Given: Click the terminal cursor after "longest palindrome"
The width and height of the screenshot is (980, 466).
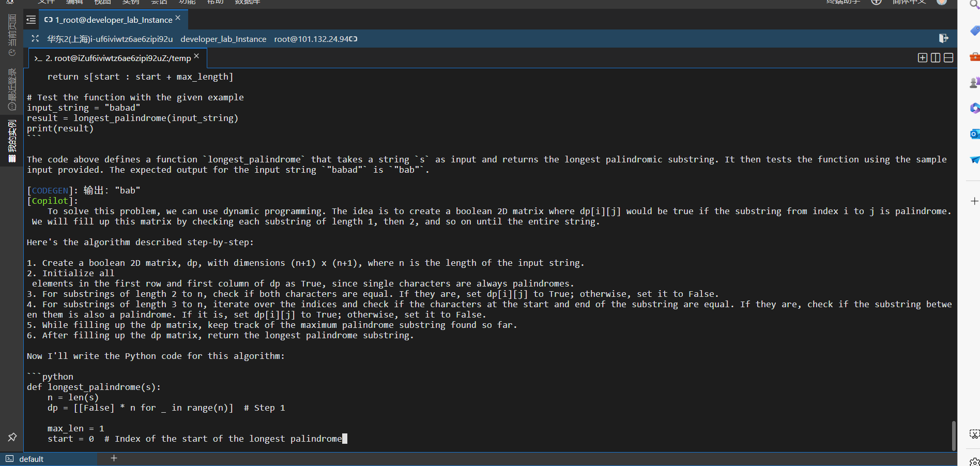Looking at the screenshot, I should pos(345,439).
